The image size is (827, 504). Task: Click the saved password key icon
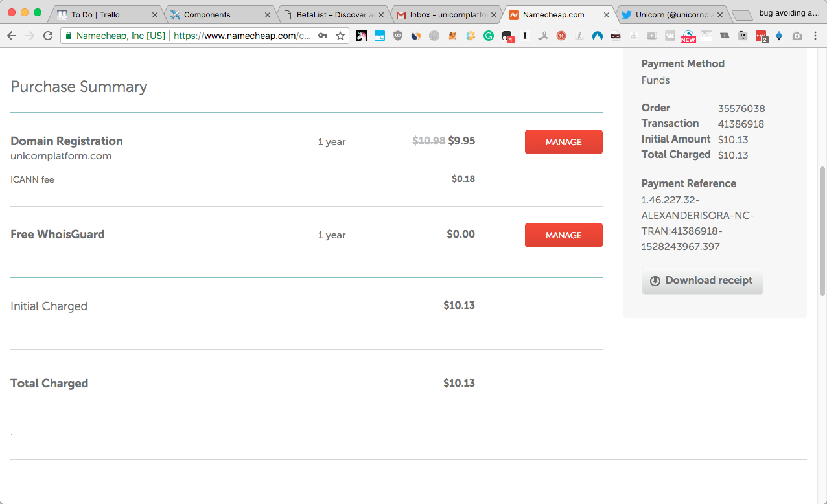click(x=323, y=36)
